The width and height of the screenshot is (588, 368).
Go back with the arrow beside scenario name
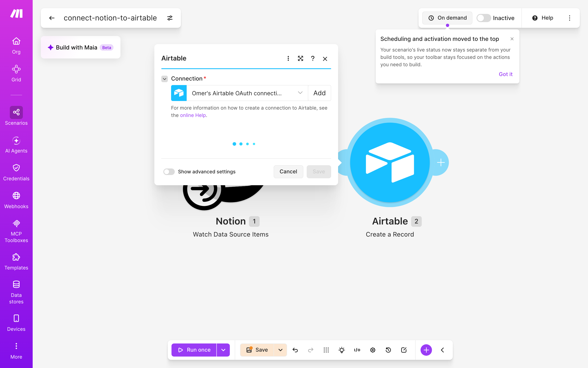click(x=52, y=18)
